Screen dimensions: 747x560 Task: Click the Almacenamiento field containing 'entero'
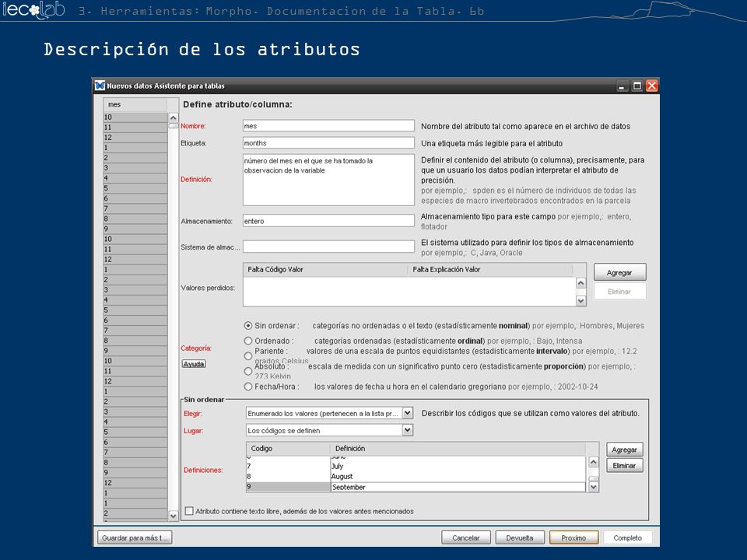[328, 220]
